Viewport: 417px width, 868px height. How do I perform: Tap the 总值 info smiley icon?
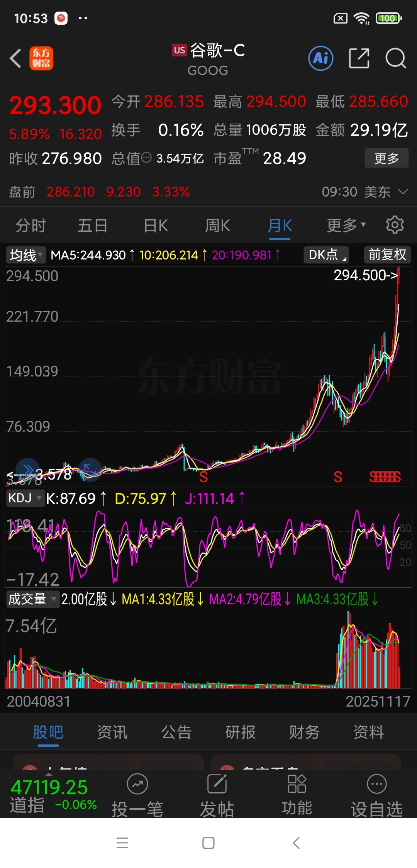coord(146,158)
